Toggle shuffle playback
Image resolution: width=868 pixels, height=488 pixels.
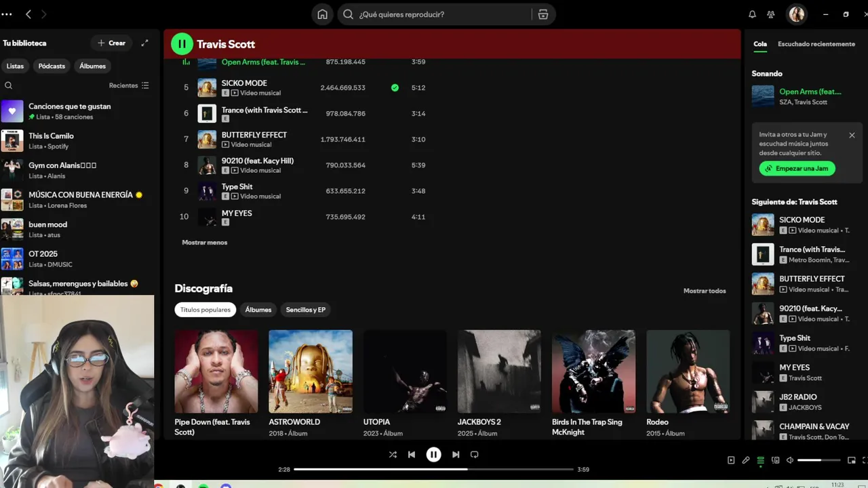point(393,455)
